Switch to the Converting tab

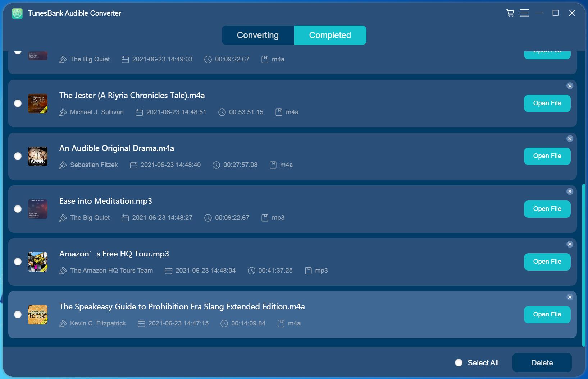click(x=258, y=35)
